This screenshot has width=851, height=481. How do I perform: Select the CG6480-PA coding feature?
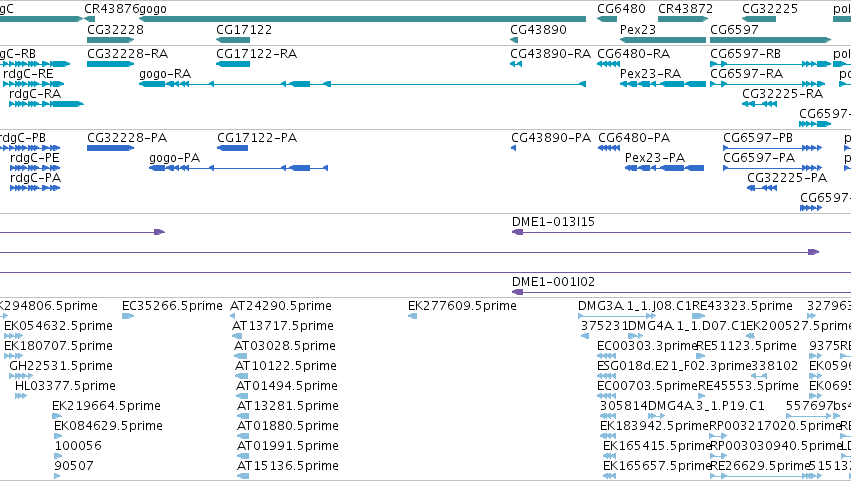609,148
